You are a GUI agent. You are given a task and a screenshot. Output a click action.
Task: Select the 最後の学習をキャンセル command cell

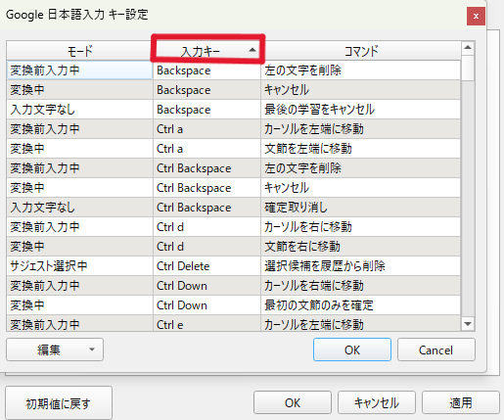tap(361, 110)
